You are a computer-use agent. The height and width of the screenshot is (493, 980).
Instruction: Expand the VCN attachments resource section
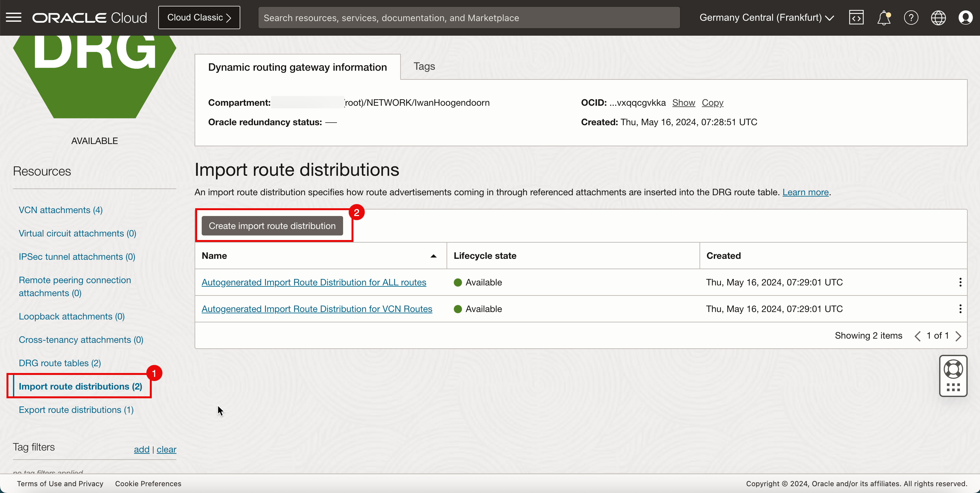[60, 210]
